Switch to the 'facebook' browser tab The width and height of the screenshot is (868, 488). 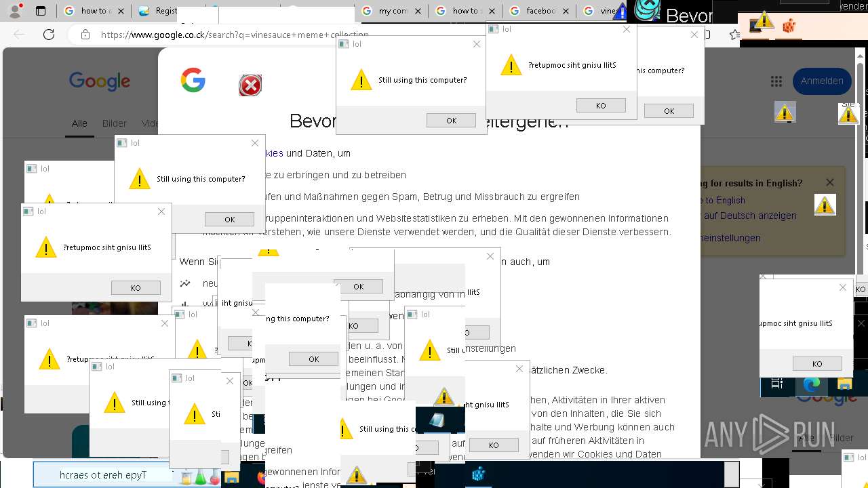coord(540,11)
